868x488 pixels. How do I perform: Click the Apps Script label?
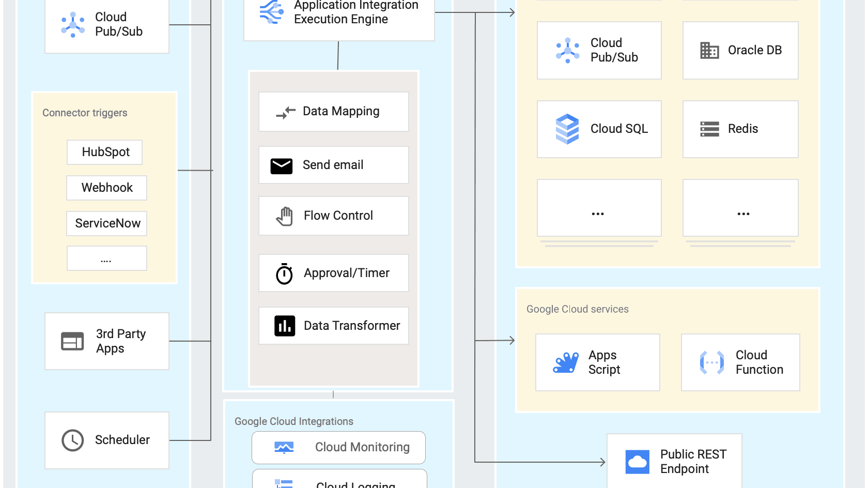604,362
